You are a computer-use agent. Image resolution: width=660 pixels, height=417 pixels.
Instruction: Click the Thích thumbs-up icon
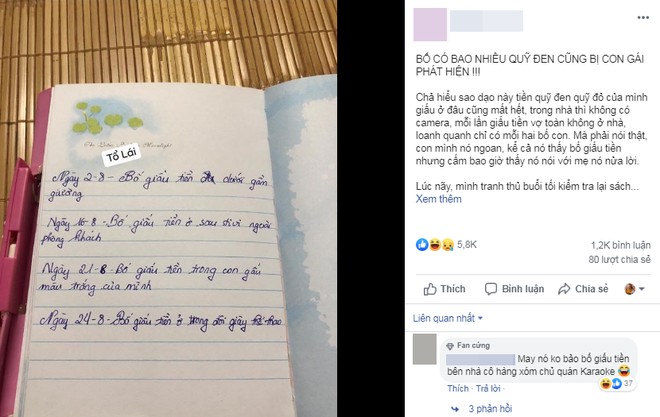[x=430, y=289]
